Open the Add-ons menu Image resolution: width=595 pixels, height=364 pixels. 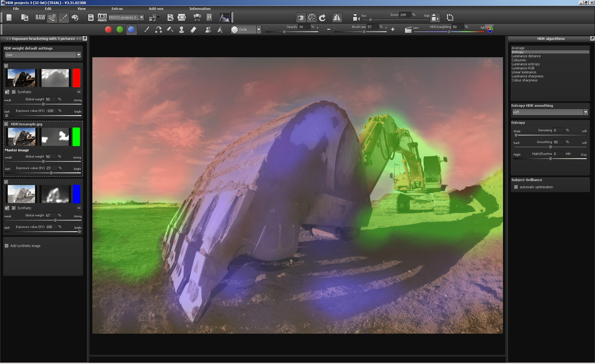pos(156,9)
